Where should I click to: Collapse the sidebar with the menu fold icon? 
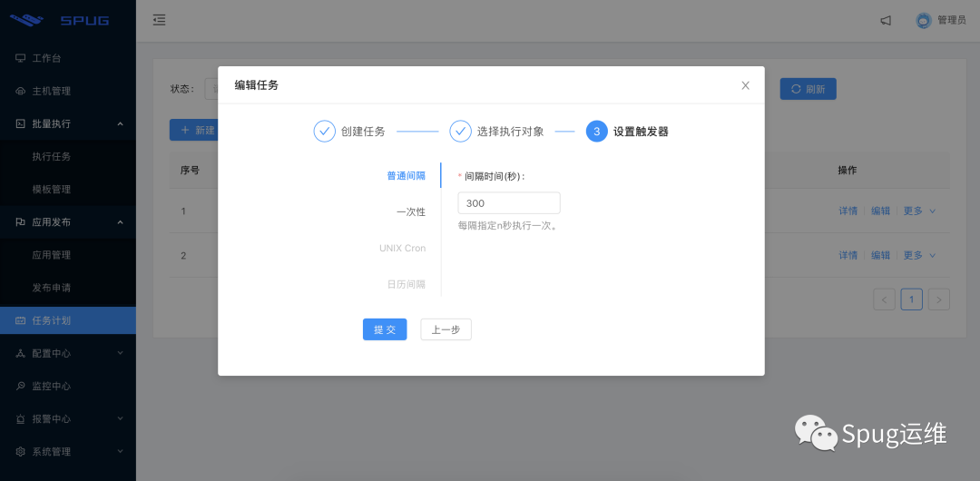160,20
